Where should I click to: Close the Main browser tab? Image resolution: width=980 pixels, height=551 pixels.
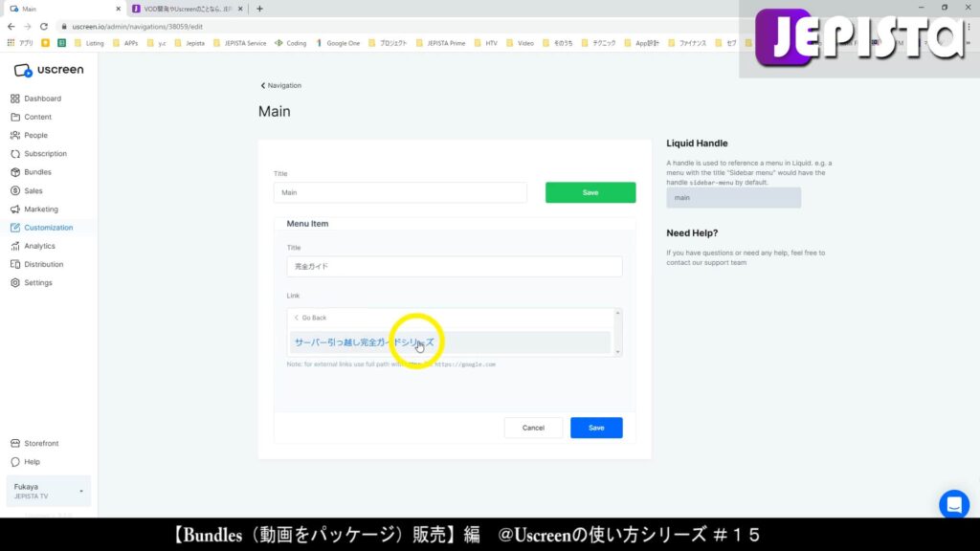click(x=118, y=9)
